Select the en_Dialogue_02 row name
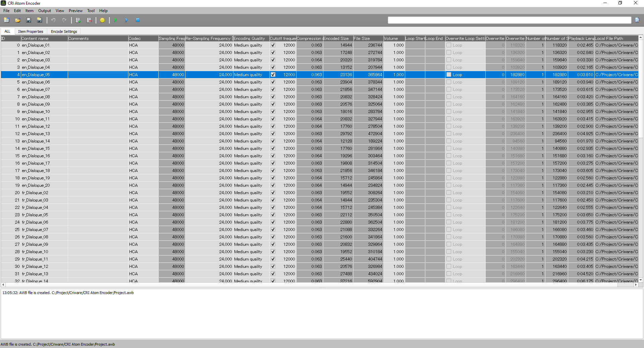 click(x=36, y=53)
